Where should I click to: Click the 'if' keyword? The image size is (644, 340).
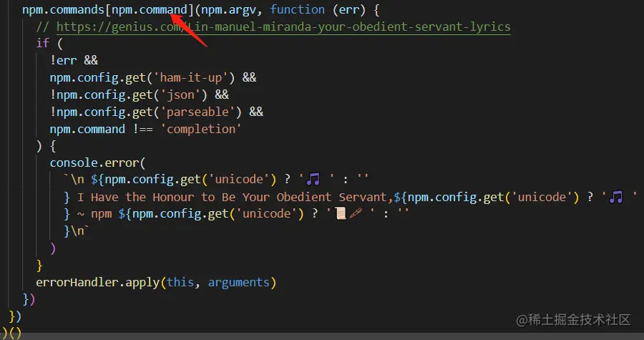pos(43,43)
